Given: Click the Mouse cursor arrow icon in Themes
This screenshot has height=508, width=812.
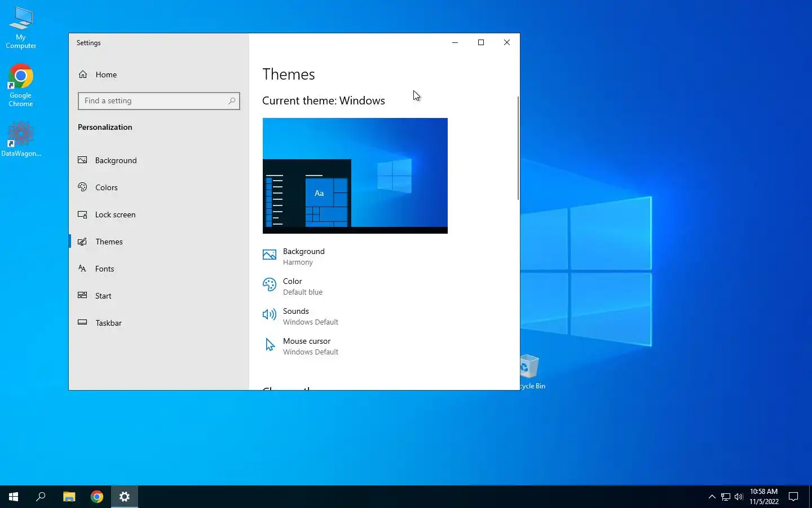Looking at the screenshot, I should (270, 345).
